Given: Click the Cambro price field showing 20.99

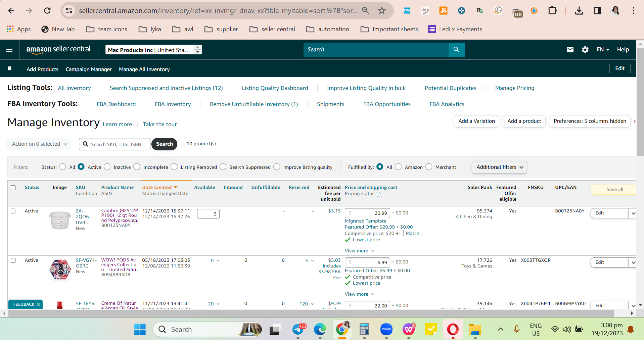Looking at the screenshot, I should [367, 213].
